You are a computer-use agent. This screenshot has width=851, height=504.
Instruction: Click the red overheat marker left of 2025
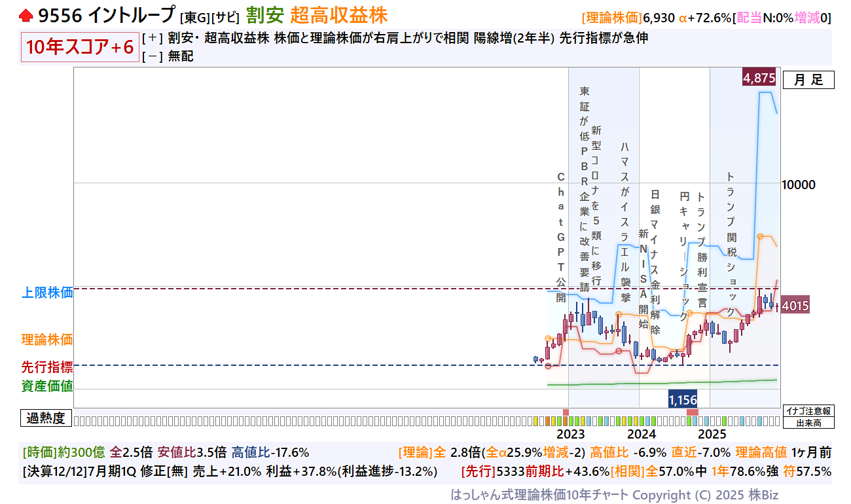tap(692, 412)
